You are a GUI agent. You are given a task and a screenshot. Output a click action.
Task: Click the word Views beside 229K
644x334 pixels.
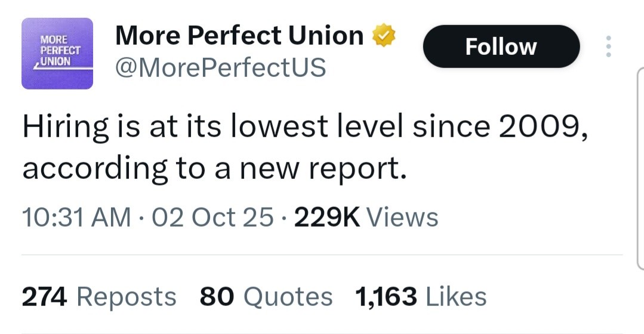tap(402, 217)
